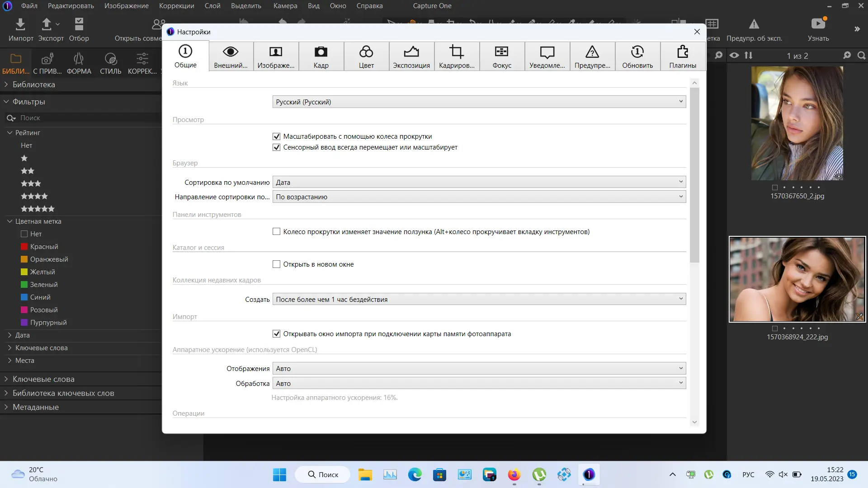Open the Plugins (Плагины) settings tab icon
The width and height of the screenshot is (868, 488).
click(x=683, y=52)
